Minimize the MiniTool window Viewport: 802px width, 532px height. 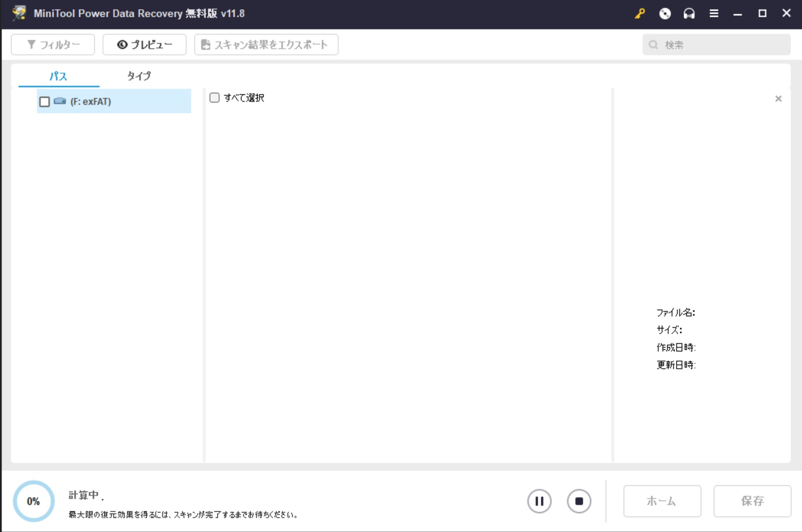pyautogui.click(x=737, y=14)
